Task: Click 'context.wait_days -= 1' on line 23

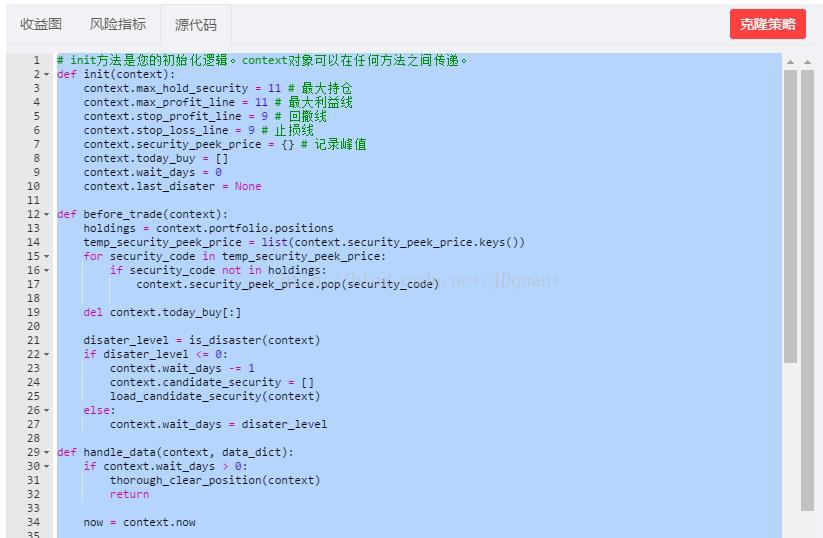Action: pos(183,368)
